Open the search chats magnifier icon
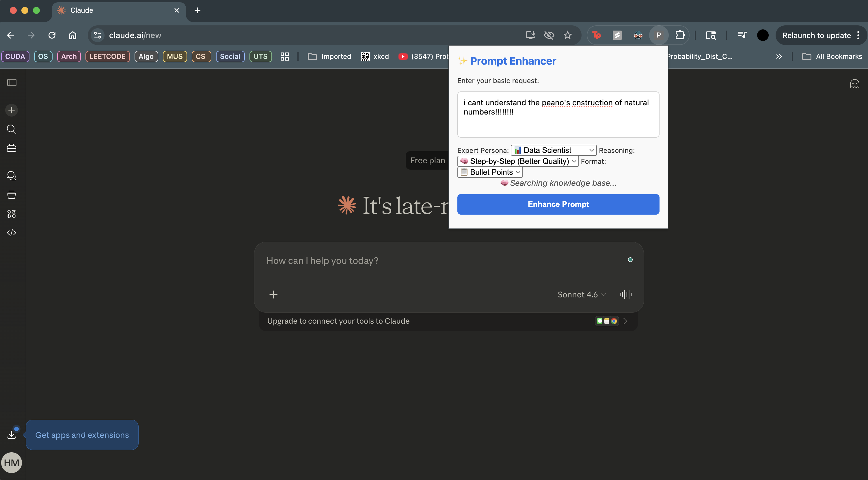This screenshot has width=868, height=480. [12, 129]
